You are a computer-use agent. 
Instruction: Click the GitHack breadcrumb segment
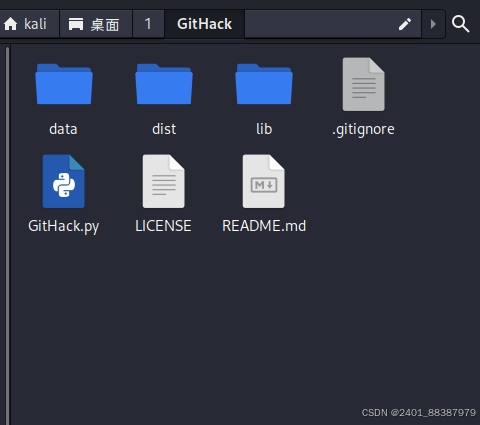204,24
